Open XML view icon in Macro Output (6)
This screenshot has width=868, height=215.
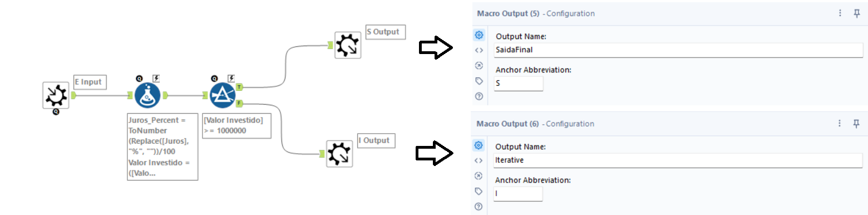[479, 160]
